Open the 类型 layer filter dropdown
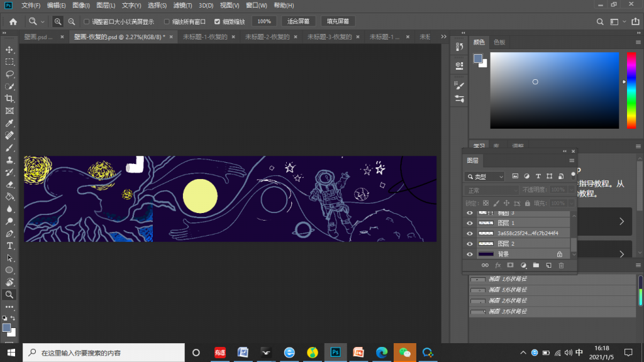The height and width of the screenshot is (362, 644). (x=484, y=177)
